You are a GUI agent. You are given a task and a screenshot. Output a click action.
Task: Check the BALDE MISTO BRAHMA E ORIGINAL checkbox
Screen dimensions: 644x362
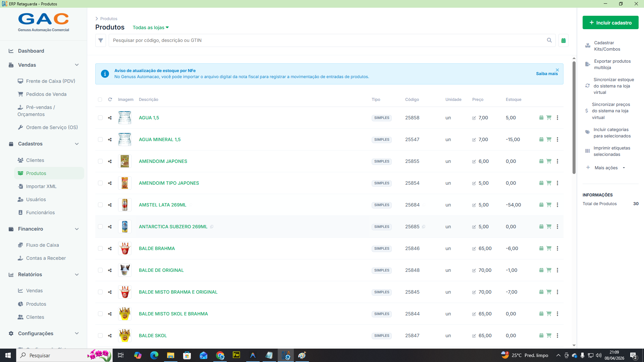coord(100,292)
